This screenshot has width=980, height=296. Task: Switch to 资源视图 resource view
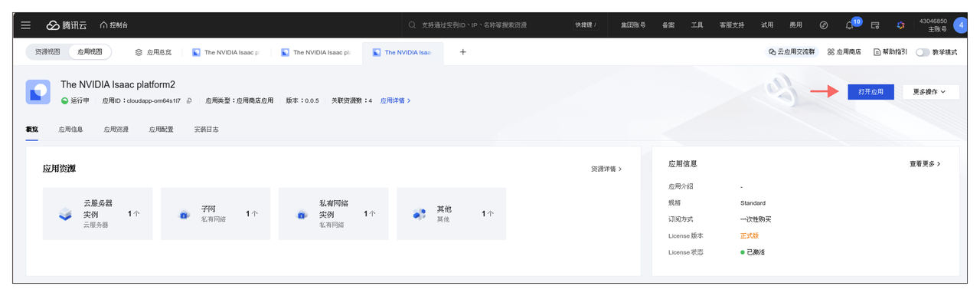47,52
